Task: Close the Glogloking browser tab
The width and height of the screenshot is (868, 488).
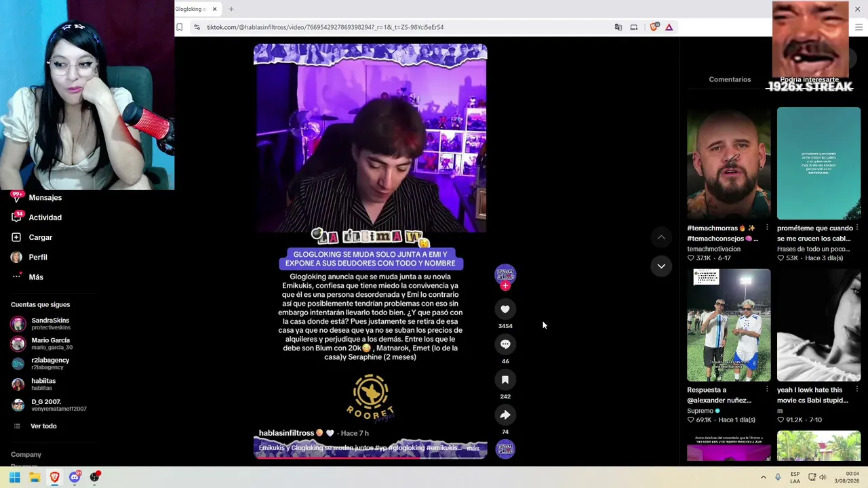Action: click(214, 9)
